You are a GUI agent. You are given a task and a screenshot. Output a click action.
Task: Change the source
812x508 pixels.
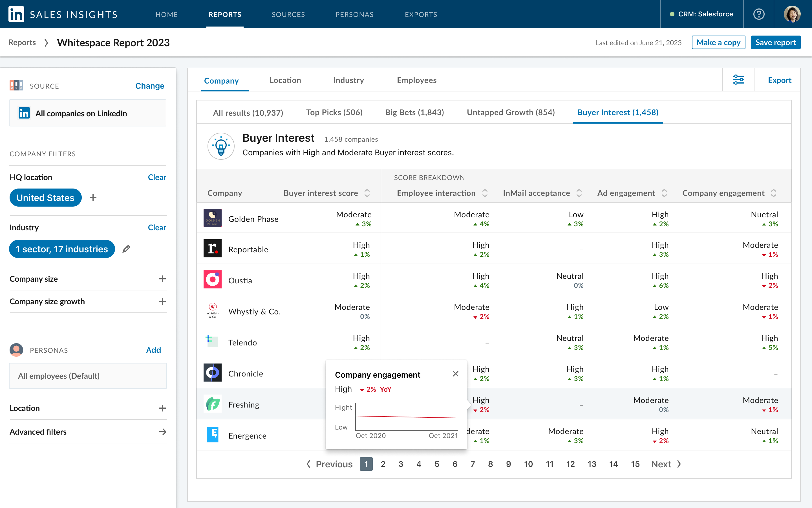150,86
